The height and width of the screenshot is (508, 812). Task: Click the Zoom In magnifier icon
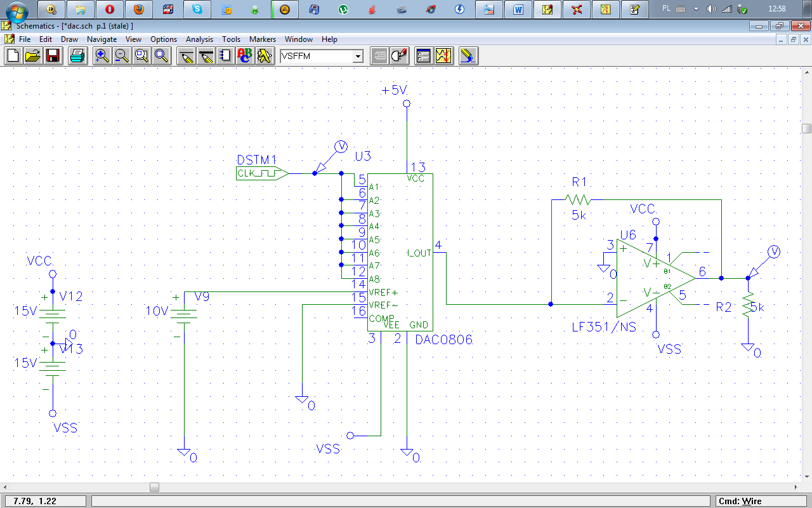(101, 56)
